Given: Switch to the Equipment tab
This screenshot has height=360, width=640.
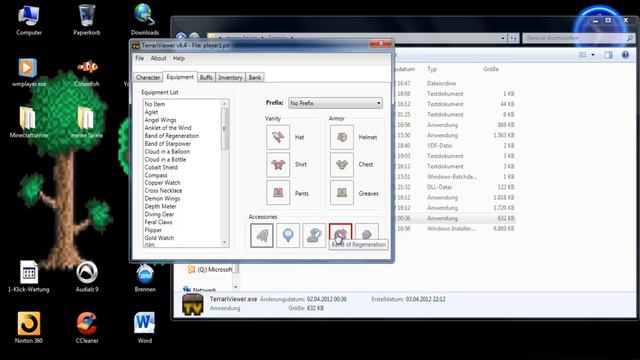Looking at the screenshot, I should tap(180, 77).
